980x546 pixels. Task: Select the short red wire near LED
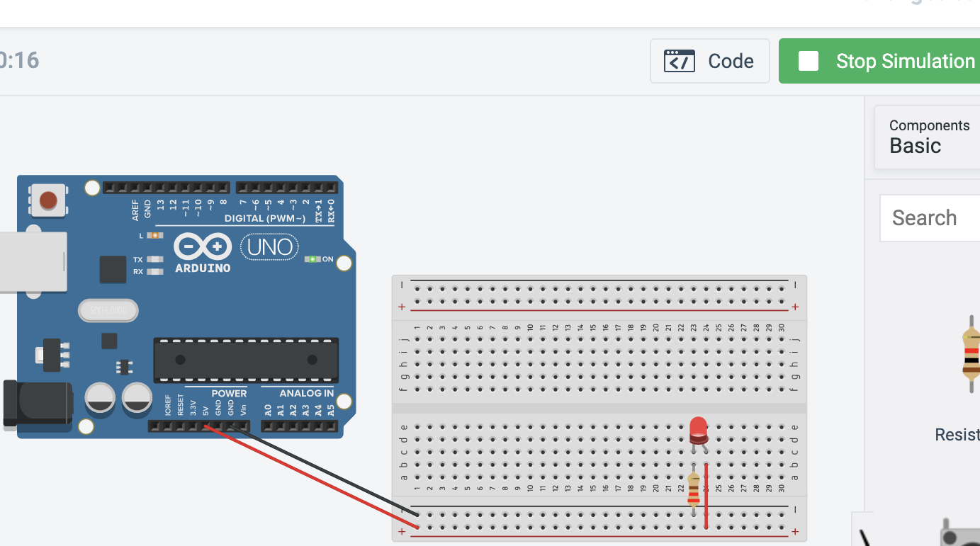coord(706,496)
